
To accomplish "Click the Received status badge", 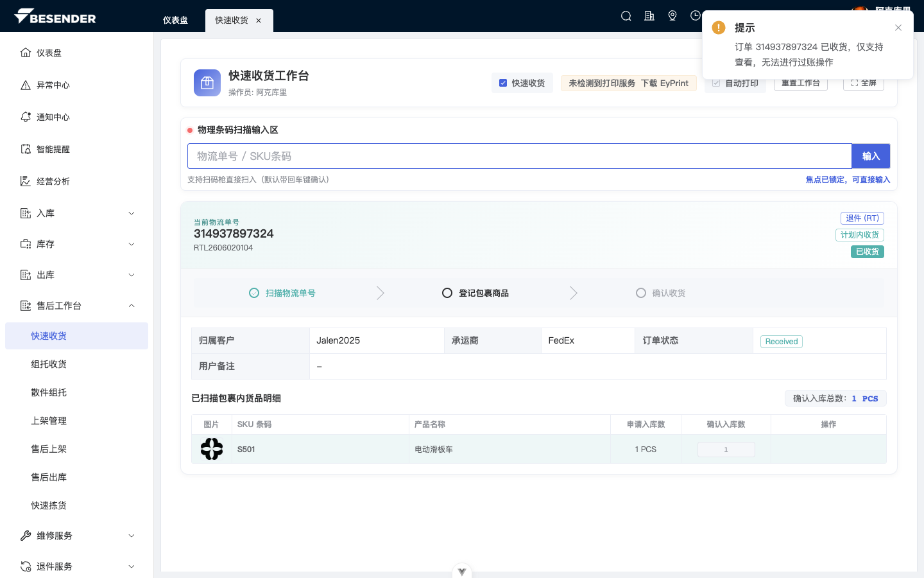I will point(782,342).
